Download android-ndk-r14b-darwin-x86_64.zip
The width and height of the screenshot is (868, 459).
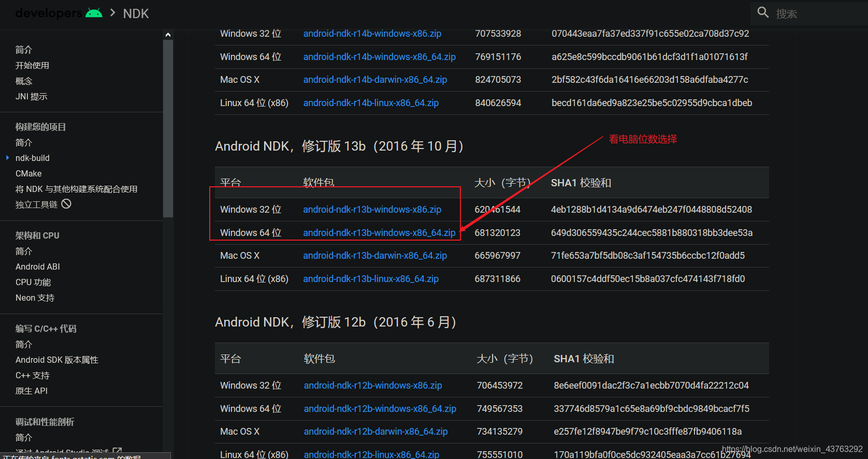click(375, 80)
